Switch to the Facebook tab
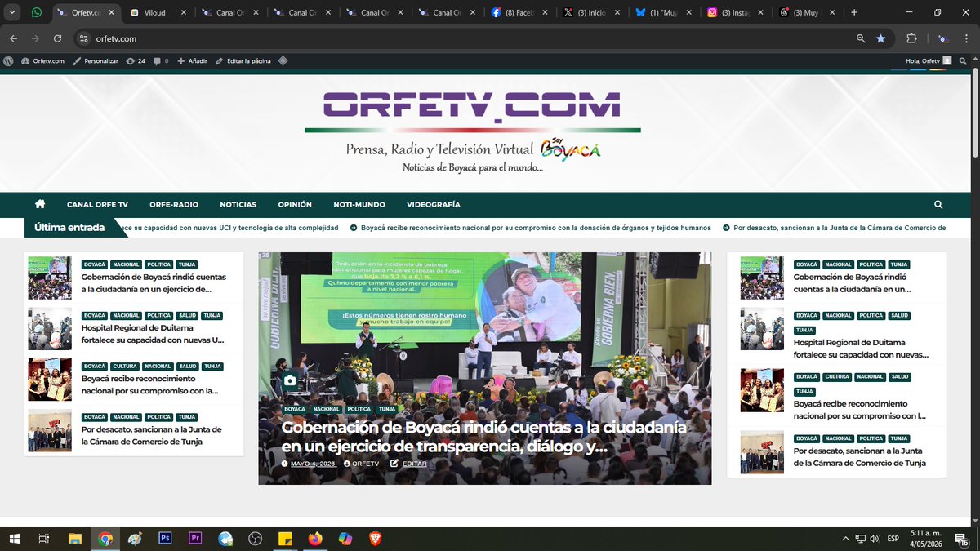Image resolution: width=980 pixels, height=551 pixels. (x=519, y=13)
